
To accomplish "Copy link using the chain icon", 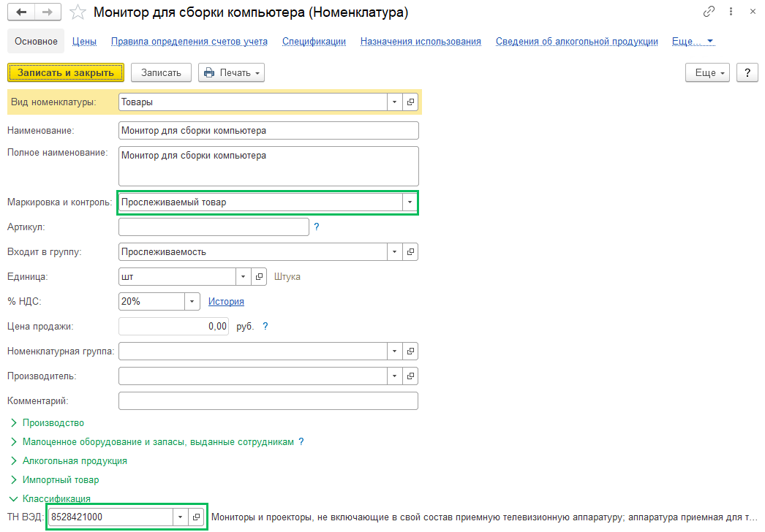I will [x=709, y=12].
